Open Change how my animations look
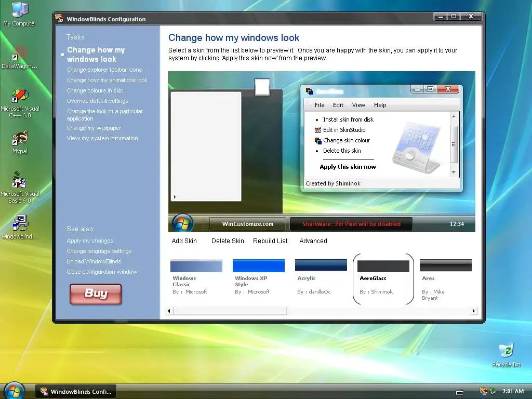The height and width of the screenshot is (399, 532). tap(107, 81)
